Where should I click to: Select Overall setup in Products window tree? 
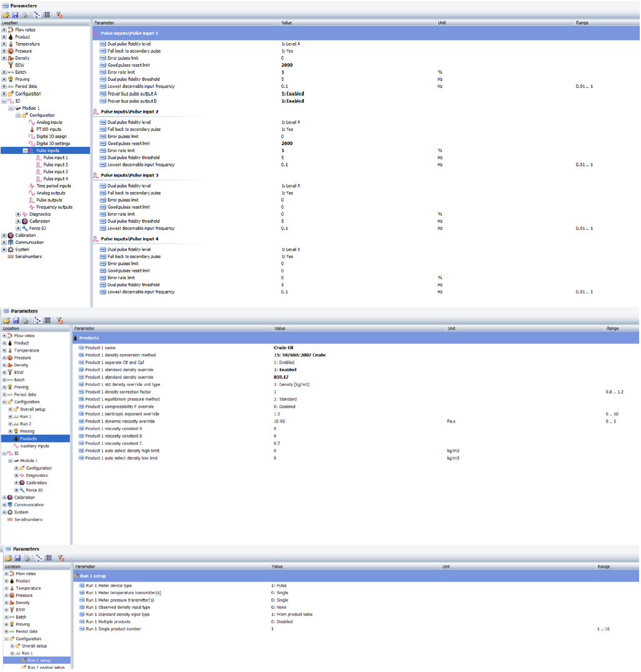[x=32, y=410]
